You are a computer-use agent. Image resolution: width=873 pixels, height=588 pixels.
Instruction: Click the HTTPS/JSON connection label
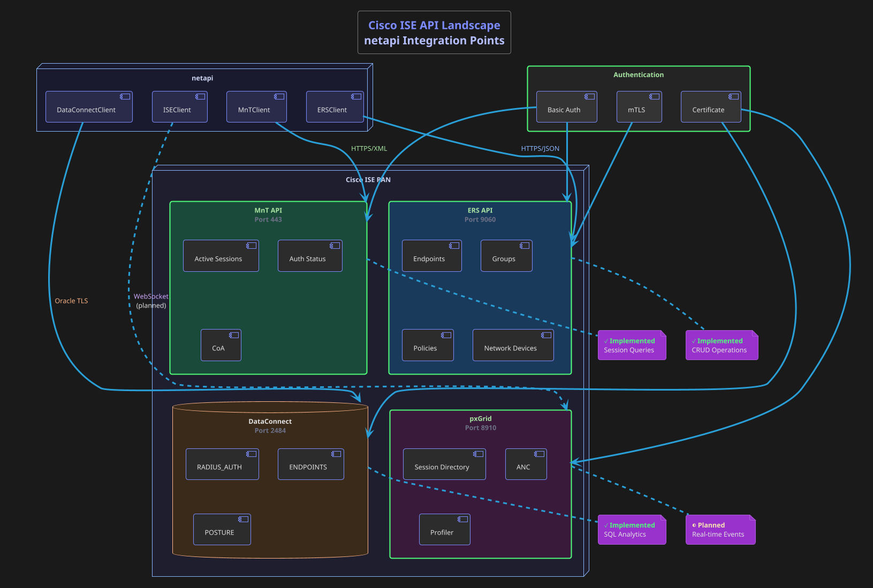(x=540, y=148)
